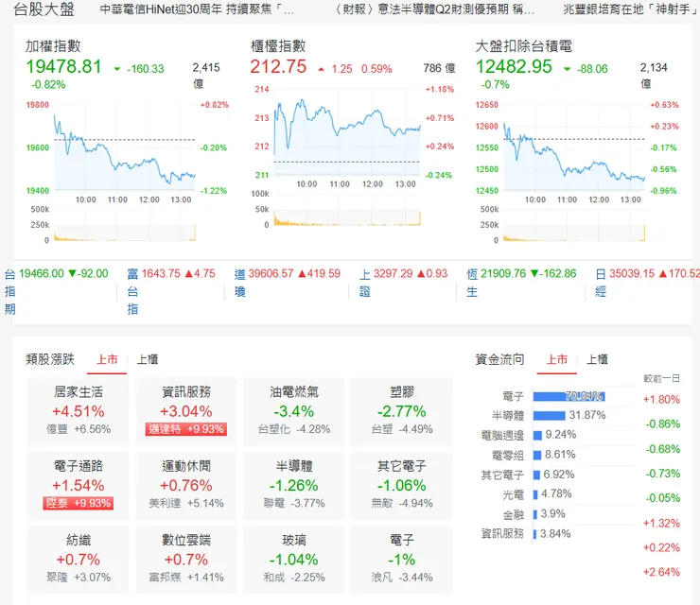
Task: Open the 運動休閒 +0.76% sector card
Action: [186, 485]
